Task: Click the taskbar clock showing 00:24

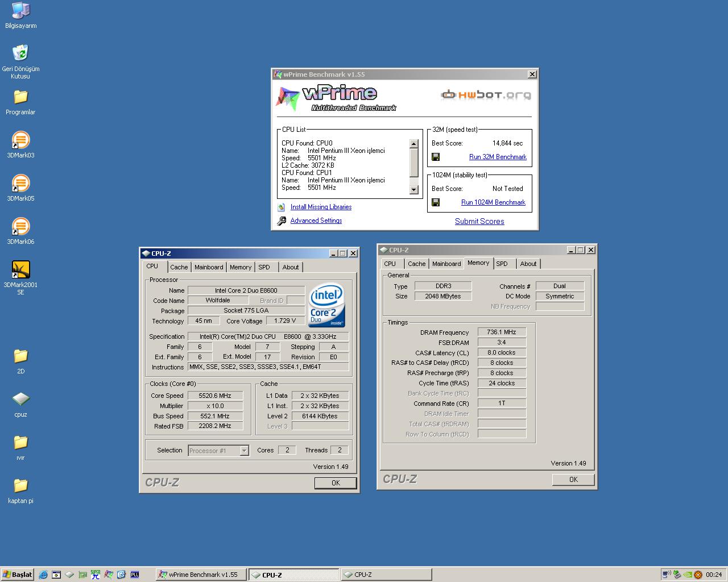Action: pyautogui.click(x=714, y=575)
